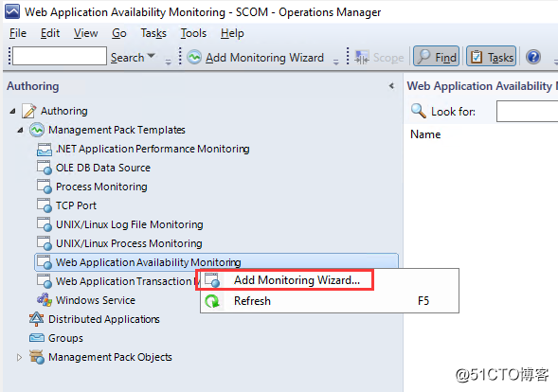Open toolbar options arrow after Add Monitoring Wizard
558x392 pixels.
(x=335, y=62)
